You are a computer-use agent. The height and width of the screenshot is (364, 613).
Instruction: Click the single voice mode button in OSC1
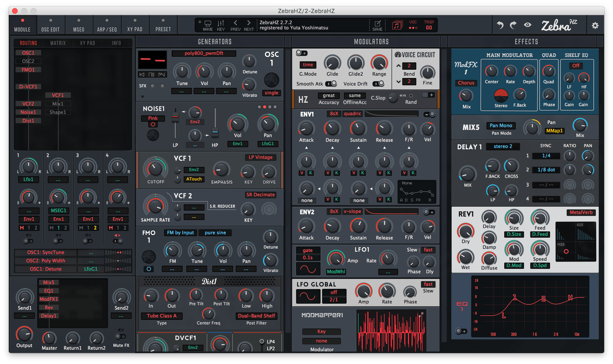coord(271,93)
